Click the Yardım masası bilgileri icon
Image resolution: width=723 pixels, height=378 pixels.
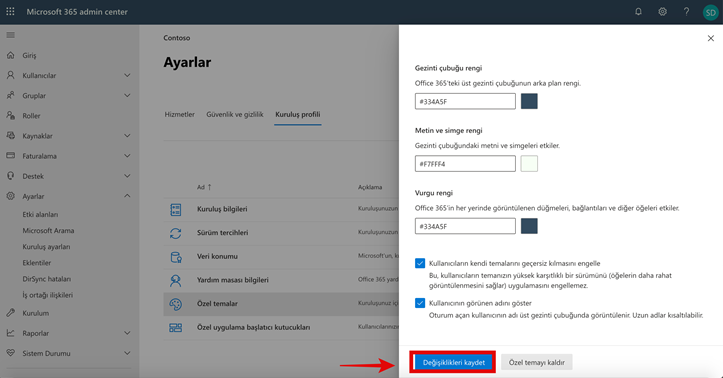click(176, 280)
